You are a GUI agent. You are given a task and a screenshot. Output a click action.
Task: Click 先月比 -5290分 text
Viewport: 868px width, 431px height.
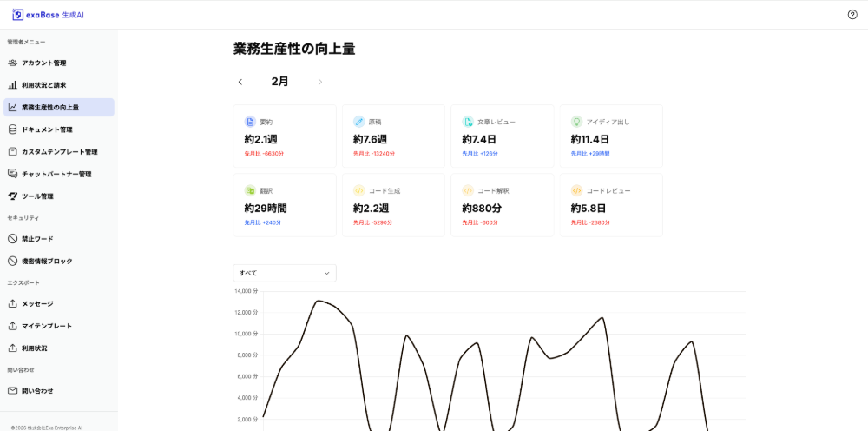pyautogui.click(x=373, y=222)
